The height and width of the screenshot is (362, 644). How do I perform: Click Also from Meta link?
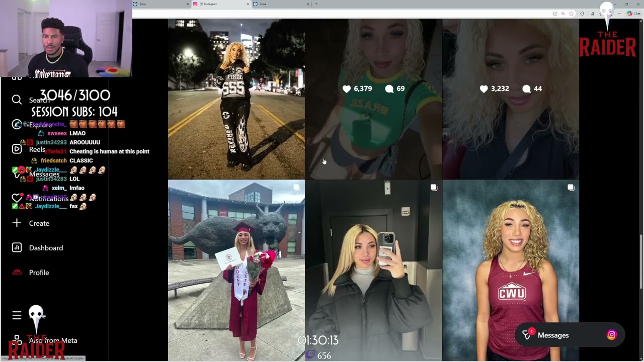(x=53, y=340)
